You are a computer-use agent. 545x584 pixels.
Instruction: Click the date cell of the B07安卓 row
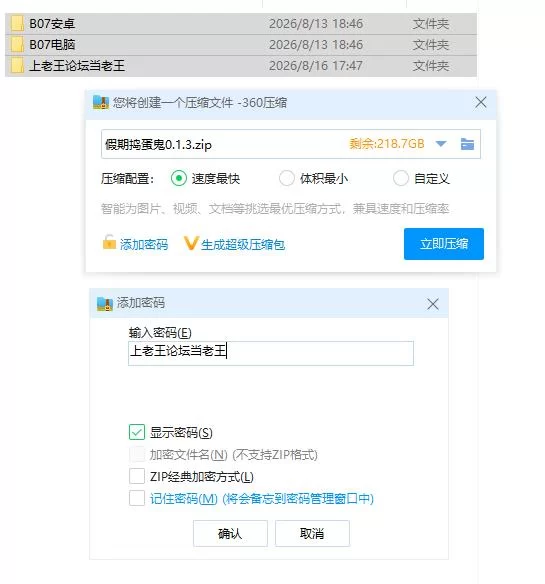pyautogui.click(x=316, y=24)
